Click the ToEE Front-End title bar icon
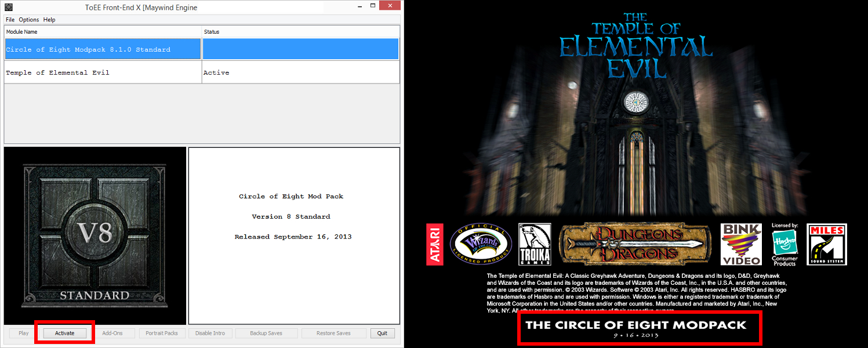Image resolution: width=868 pixels, height=348 pixels. coord(9,8)
